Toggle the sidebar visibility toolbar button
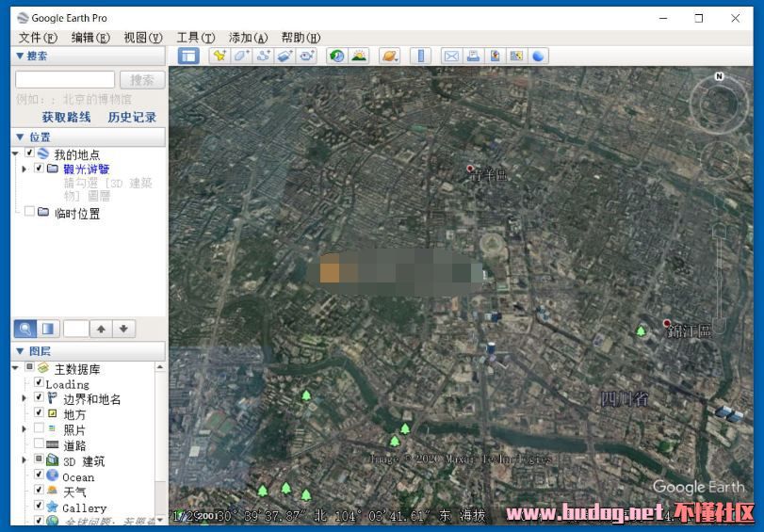 coord(188,56)
